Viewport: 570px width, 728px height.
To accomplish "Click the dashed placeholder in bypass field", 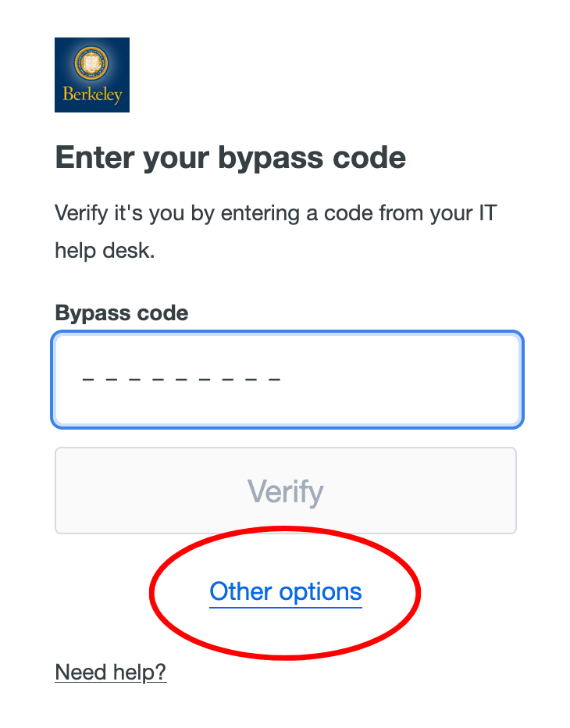I will 181,380.
